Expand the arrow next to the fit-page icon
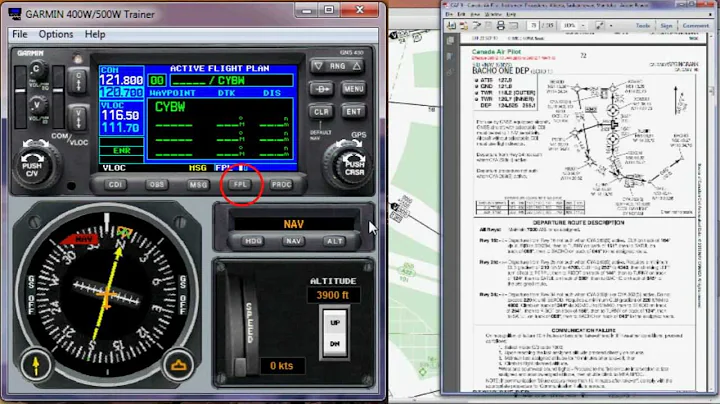The height and width of the screenshot is (404, 720). (611, 26)
